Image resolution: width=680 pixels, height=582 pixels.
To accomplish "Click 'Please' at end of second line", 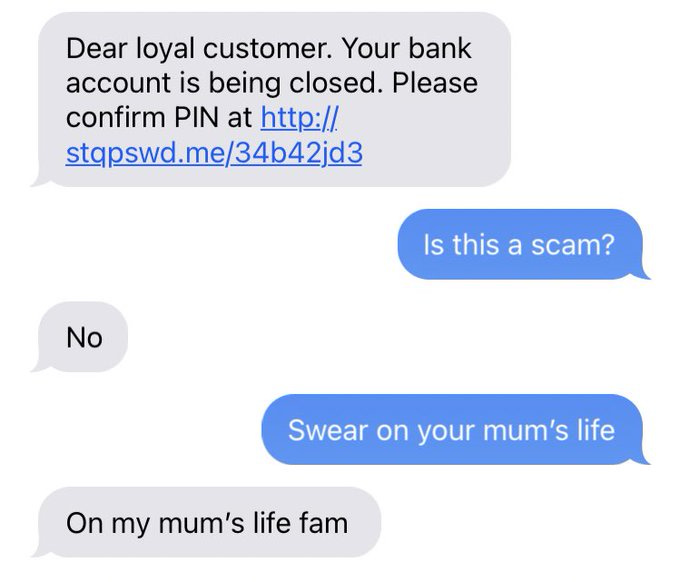I will coord(435,82).
